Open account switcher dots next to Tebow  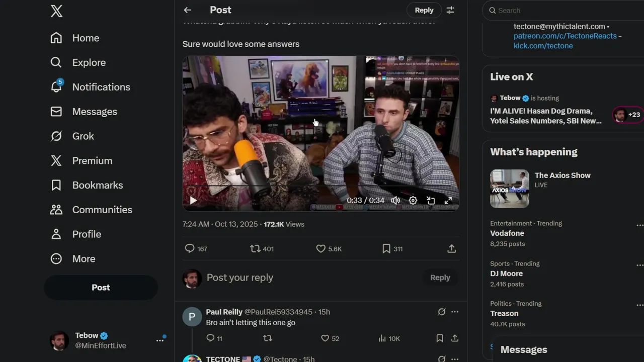point(160,340)
